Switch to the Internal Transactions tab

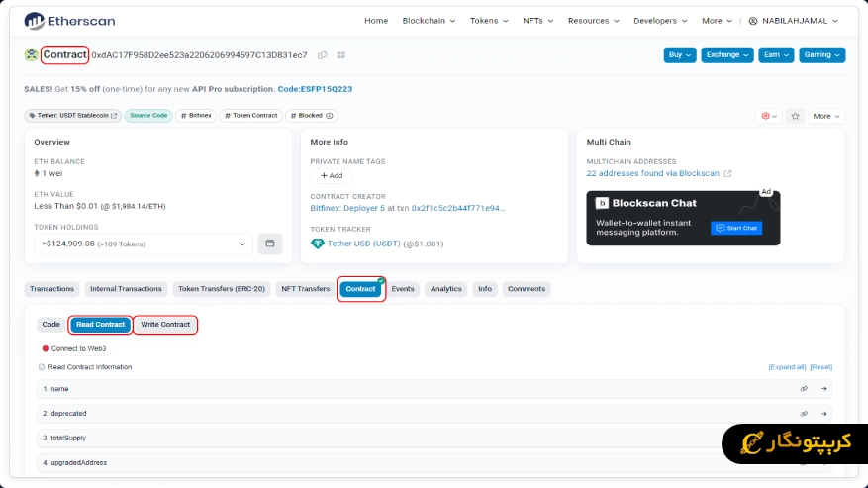[126, 289]
